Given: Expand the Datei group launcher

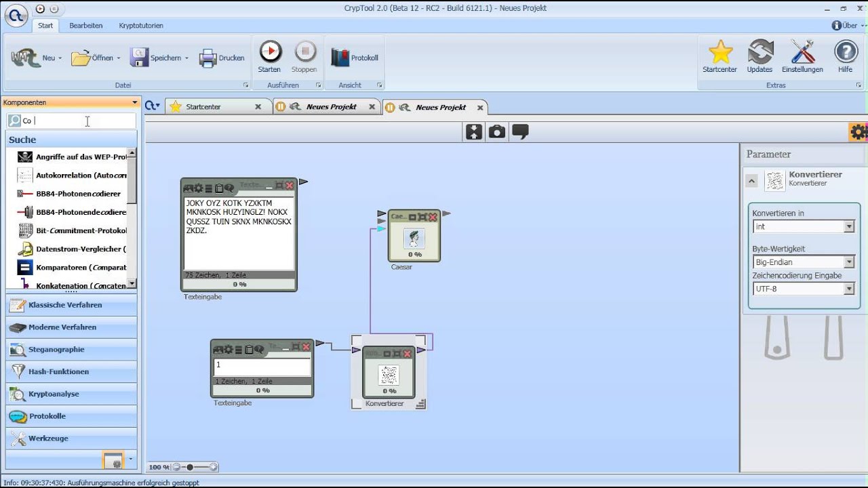Looking at the screenshot, I should (245, 85).
